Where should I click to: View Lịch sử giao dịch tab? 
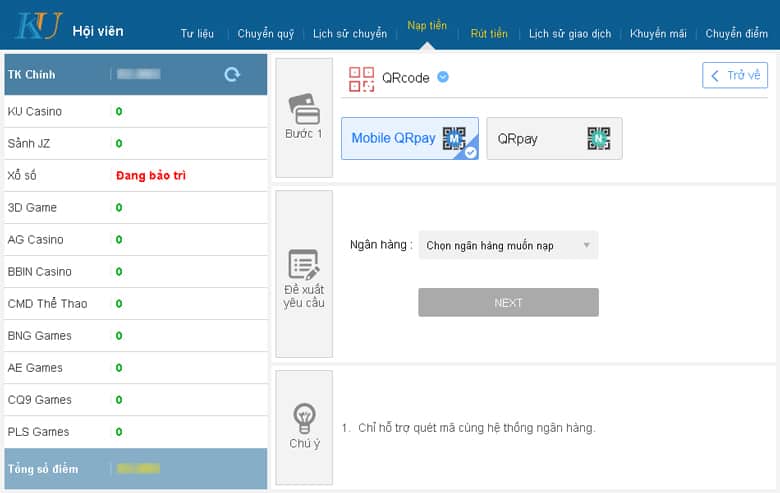(570, 34)
